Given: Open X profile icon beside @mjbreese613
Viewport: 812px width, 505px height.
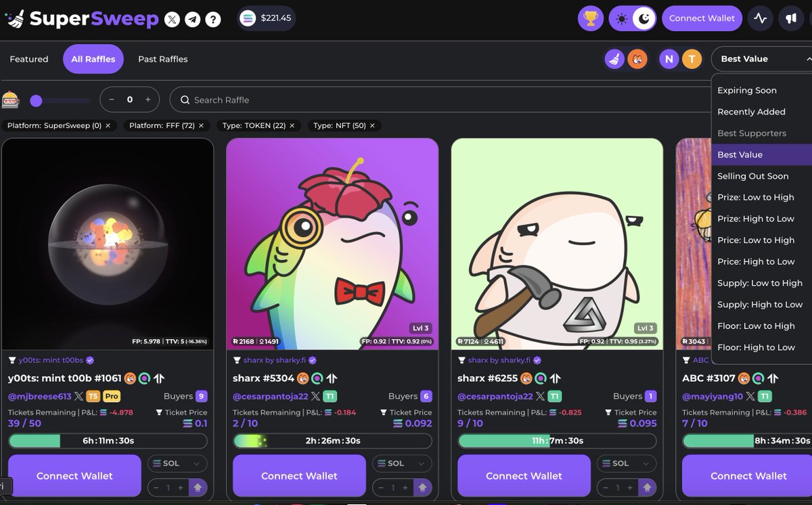Looking at the screenshot, I should [78, 396].
